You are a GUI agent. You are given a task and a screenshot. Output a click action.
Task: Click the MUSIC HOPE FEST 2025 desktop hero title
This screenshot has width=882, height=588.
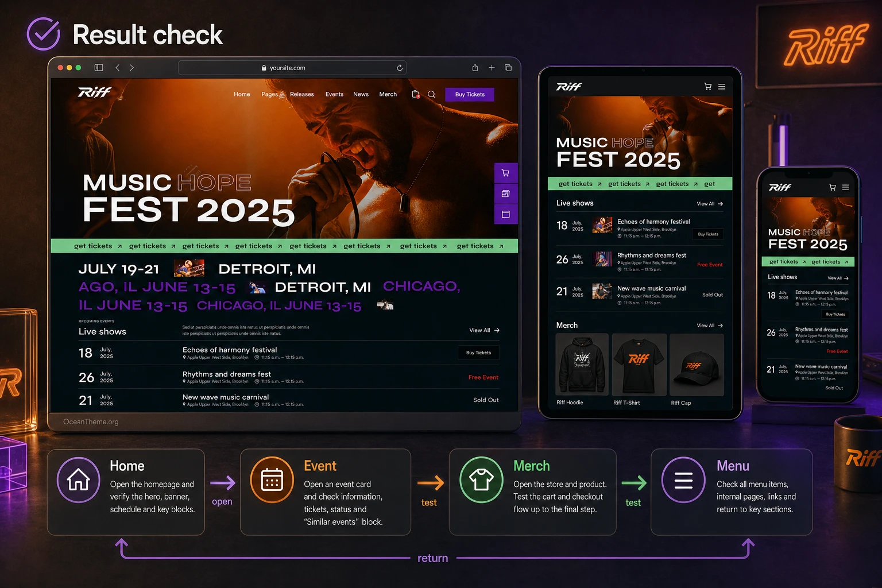click(x=189, y=198)
